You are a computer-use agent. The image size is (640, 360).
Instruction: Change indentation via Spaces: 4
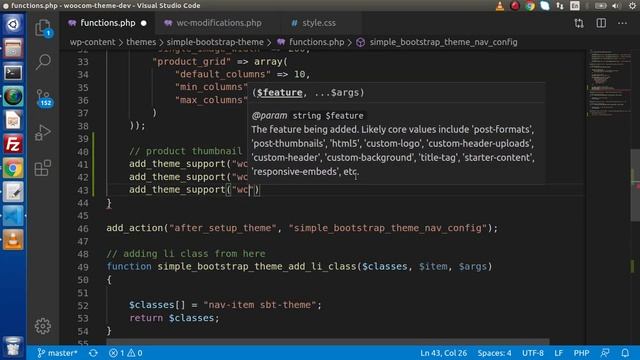pyautogui.click(x=494, y=353)
